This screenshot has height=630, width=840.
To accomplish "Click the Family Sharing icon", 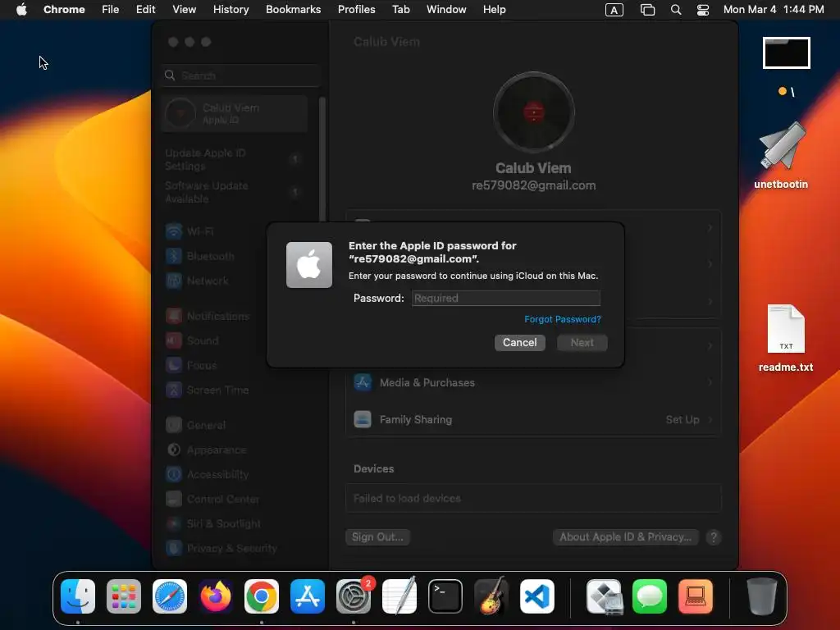I will click(x=363, y=419).
